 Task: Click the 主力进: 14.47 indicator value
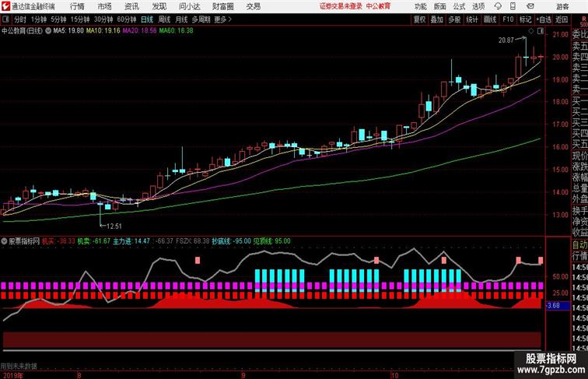pyautogui.click(x=131, y=241)
